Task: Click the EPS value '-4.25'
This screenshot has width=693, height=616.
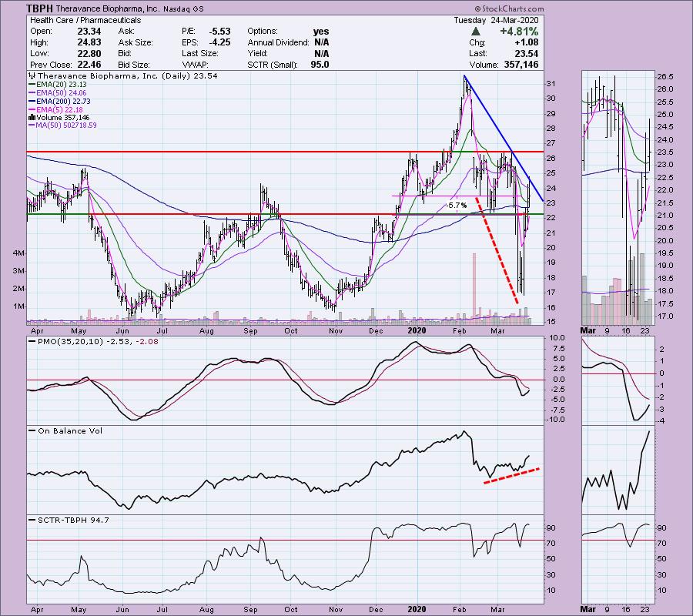Action: click(x=219, y=42)
